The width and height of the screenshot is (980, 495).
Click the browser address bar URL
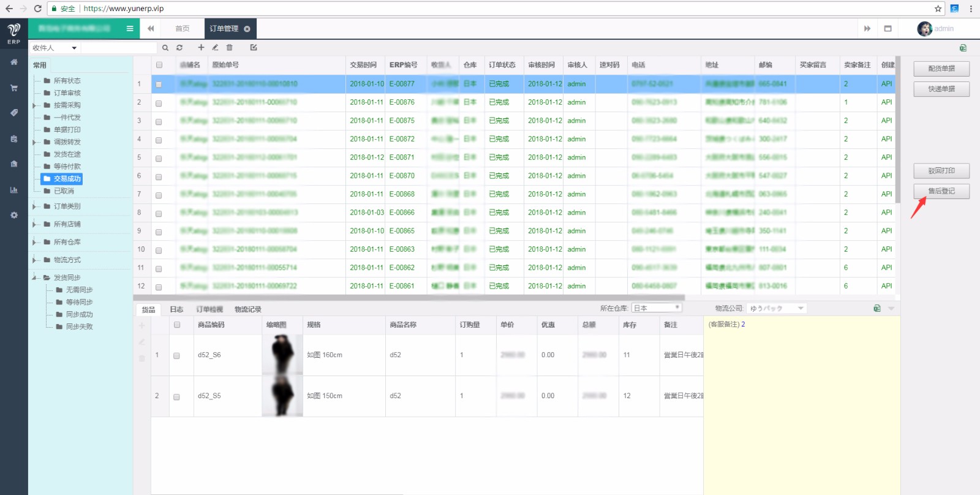(123, 9)
